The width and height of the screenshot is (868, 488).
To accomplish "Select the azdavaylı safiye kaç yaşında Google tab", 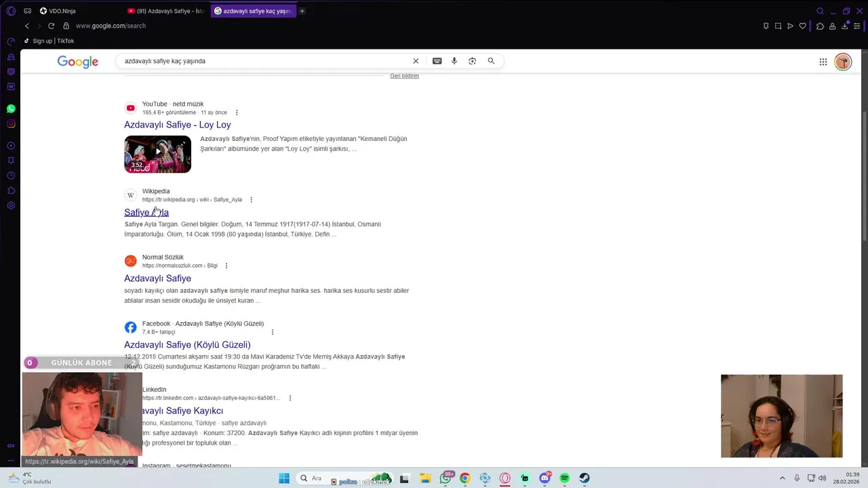I will 253,11.
